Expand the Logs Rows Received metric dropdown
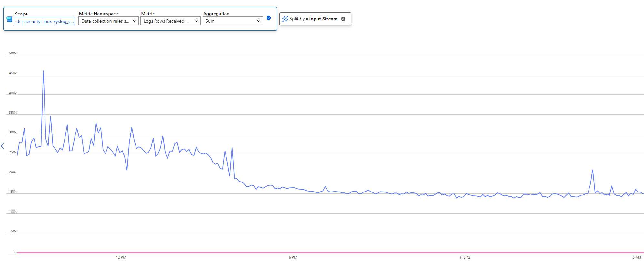The width and height of the screenshot is (644, 266). (170, 21)
